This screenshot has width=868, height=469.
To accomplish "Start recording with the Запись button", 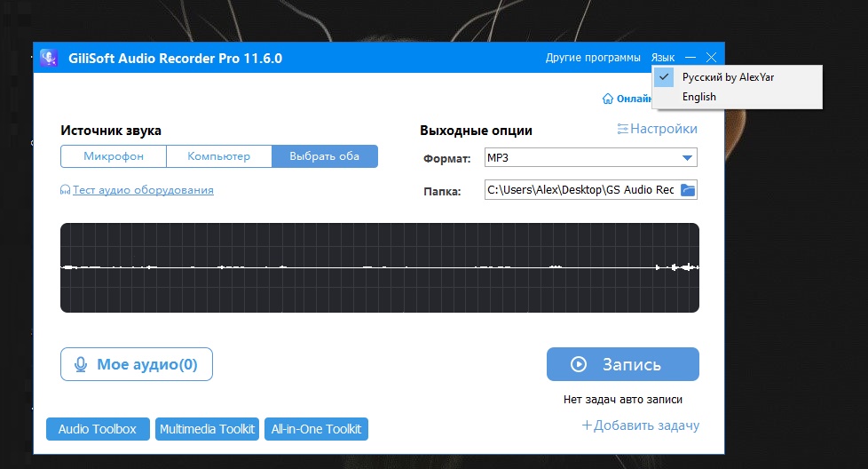I will pos(623,364).
